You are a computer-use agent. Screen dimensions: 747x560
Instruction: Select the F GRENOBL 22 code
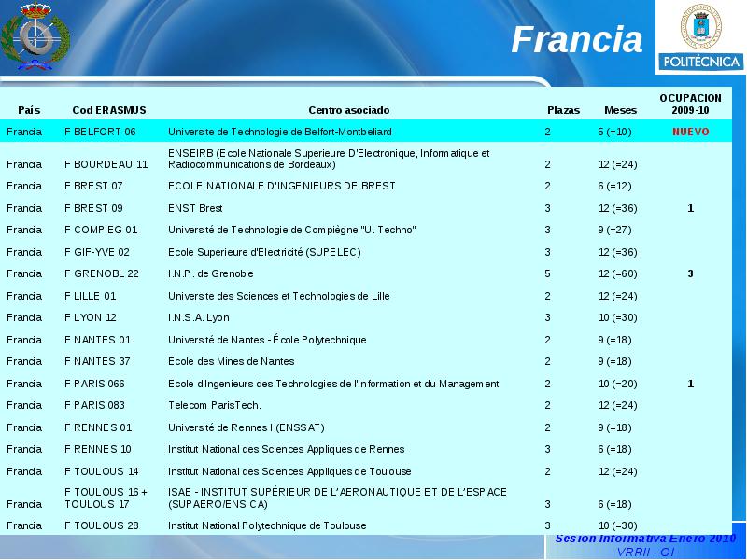102,273
